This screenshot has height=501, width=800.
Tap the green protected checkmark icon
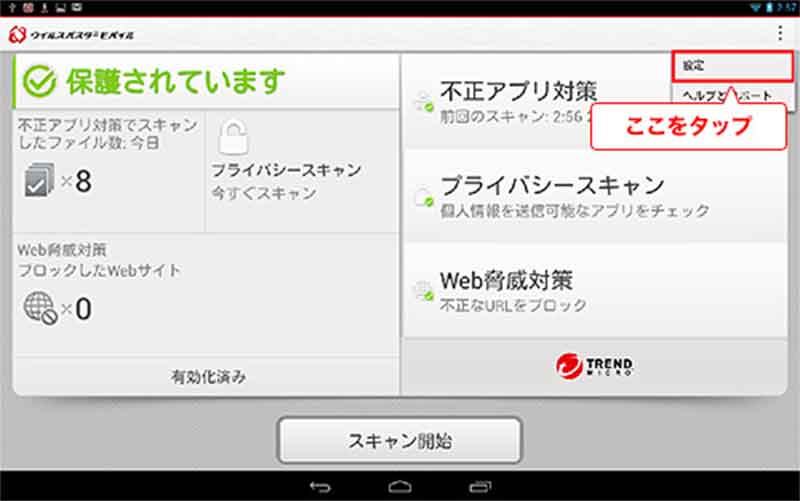coord(39,82)
